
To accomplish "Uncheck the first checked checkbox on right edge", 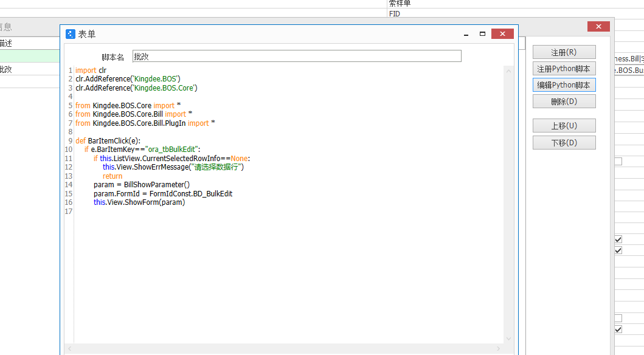I will 618,240.
